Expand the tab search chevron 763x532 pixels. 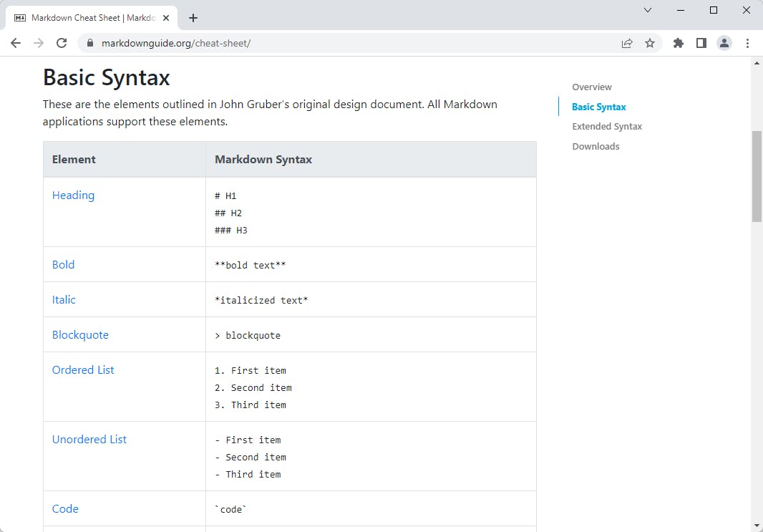coord(648,10)
